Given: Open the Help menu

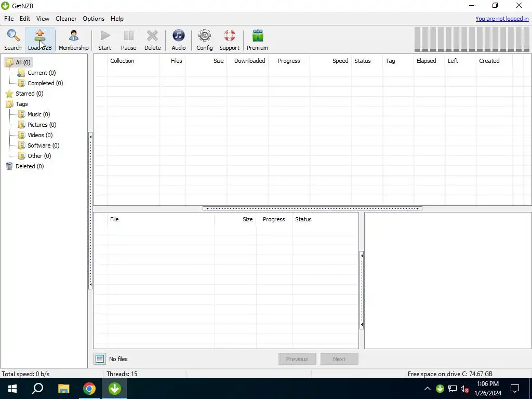Looking at the screenshot, I should (x=117, y=19).
